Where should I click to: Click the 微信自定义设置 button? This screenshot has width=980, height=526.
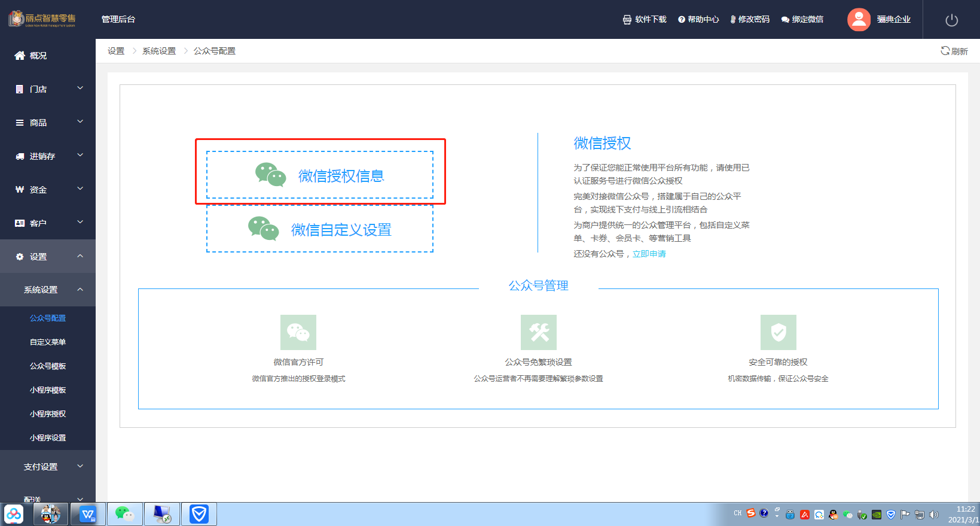(x=320, y=229)
